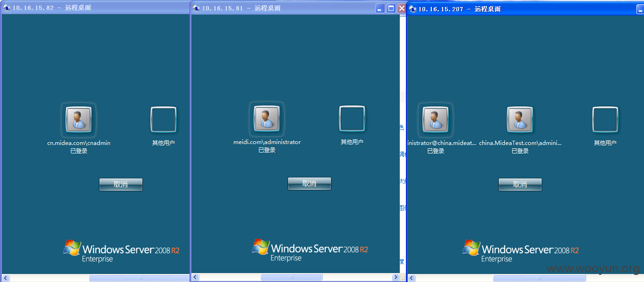Image resolution: width=644 pixels, height=282 pixels.
Task: Click the 10.16.15.82 - 远程桌面 title bar
Action: tap(96, 8)
